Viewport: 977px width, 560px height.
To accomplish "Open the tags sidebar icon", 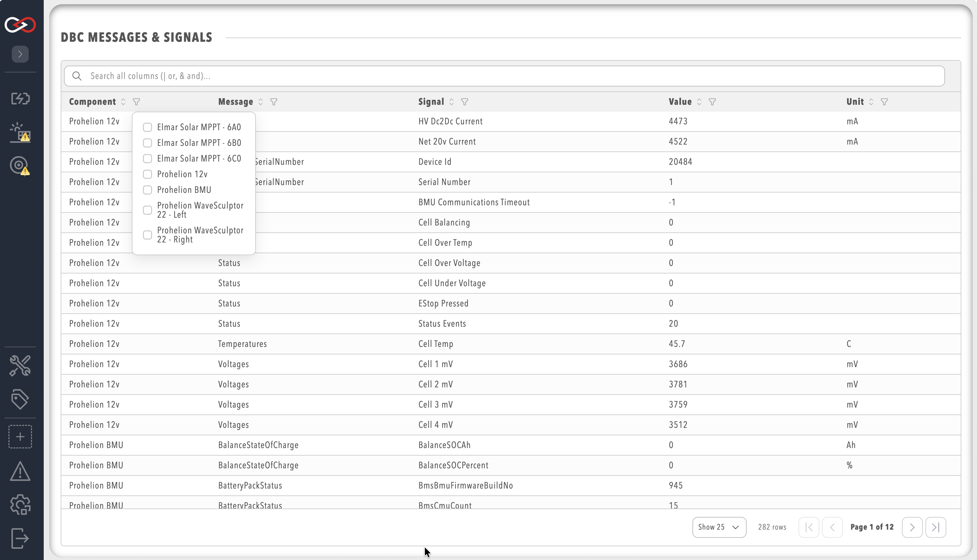I will tap(20, 399).
